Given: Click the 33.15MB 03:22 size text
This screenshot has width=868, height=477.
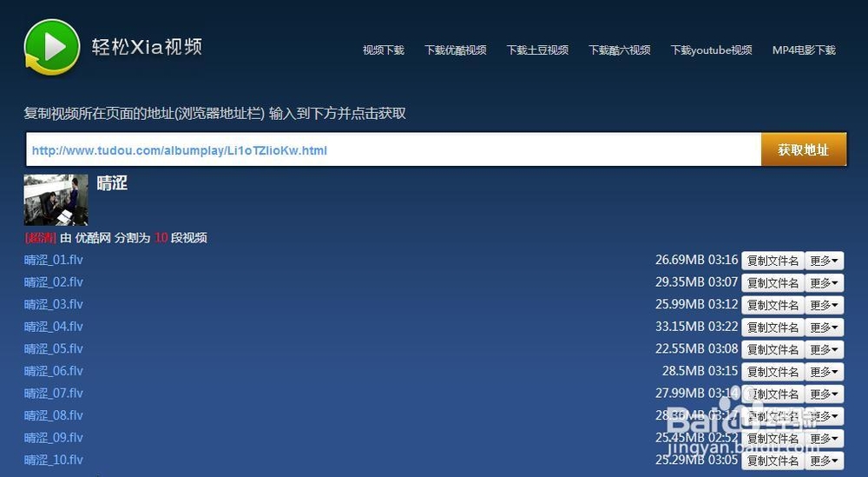Looking at the screenshot, I should tap(696, 327).
